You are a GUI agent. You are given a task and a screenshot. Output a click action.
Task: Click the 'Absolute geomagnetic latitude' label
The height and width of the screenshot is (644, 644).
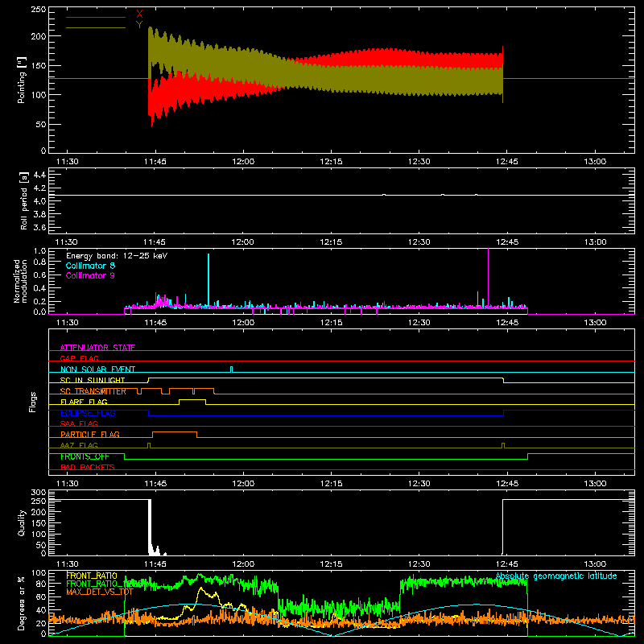click(556, 576)
